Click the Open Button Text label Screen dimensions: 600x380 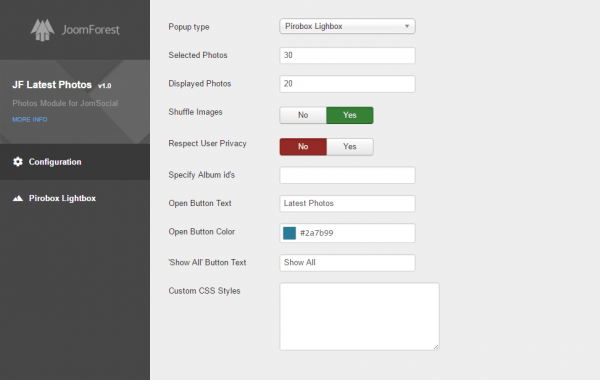coord(200,203)
